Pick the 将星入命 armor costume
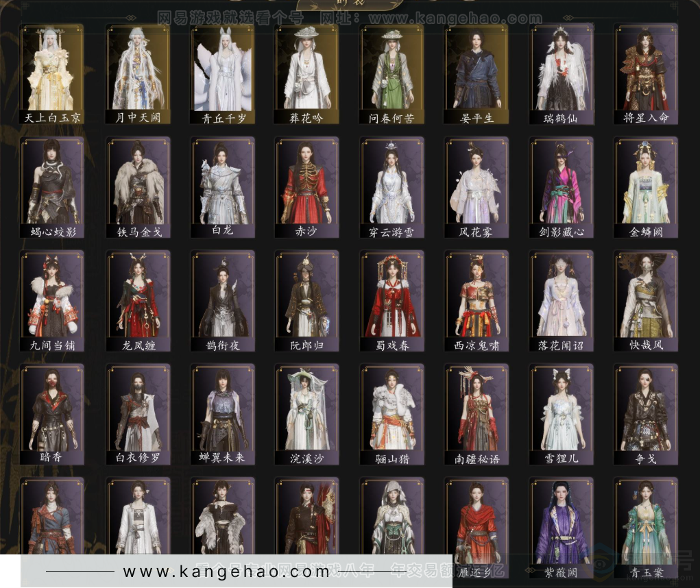 tap(645, 74)
